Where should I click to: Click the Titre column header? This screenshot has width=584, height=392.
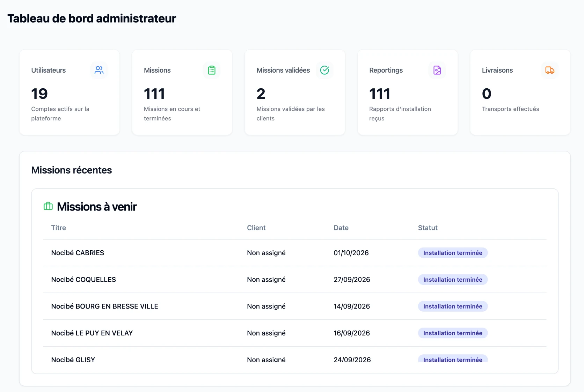(x=59, y=228)
